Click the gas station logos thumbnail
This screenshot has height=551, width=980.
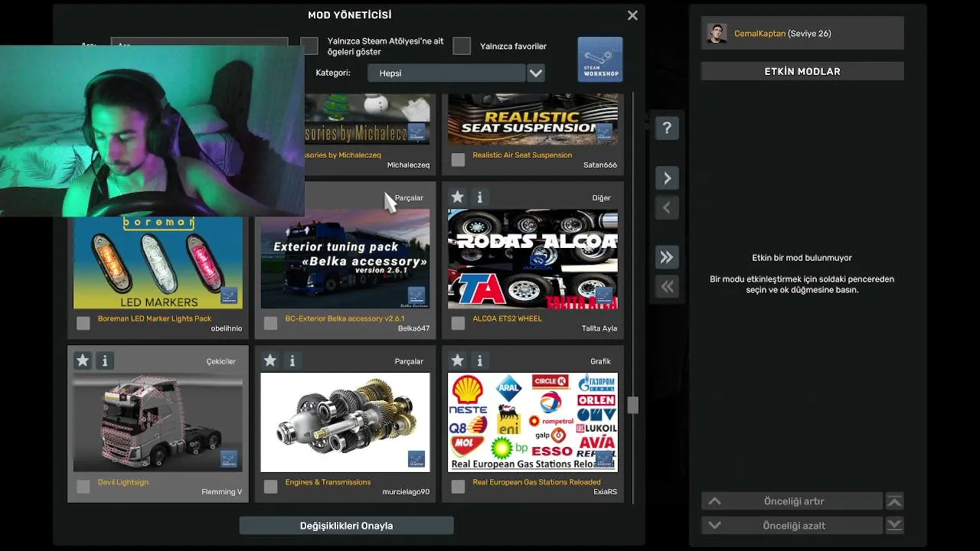click(x=533, y=422)
